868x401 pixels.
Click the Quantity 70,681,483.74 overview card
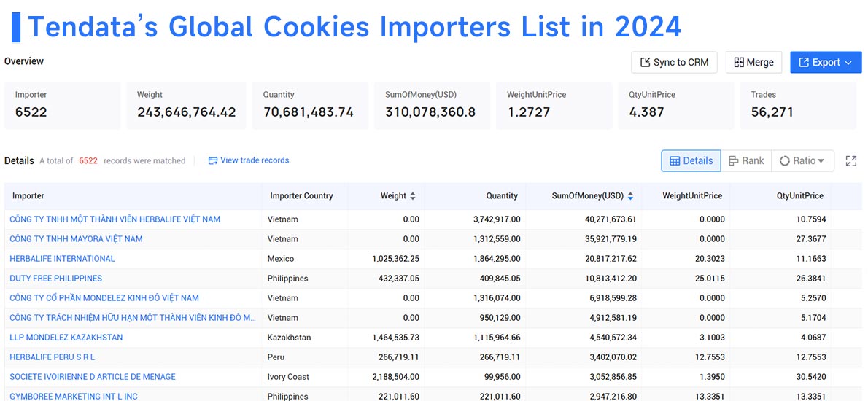pyautogui.click(x=310, y=105)
